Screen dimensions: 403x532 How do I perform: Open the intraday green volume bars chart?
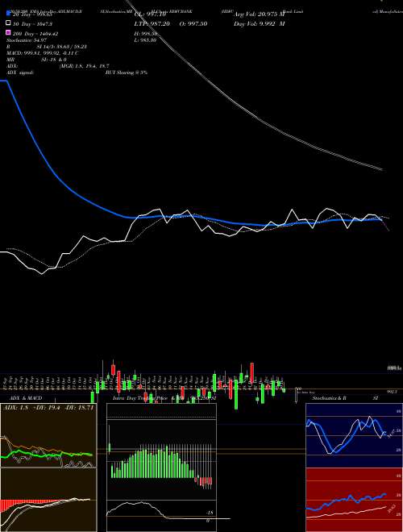tap(161, 459)
